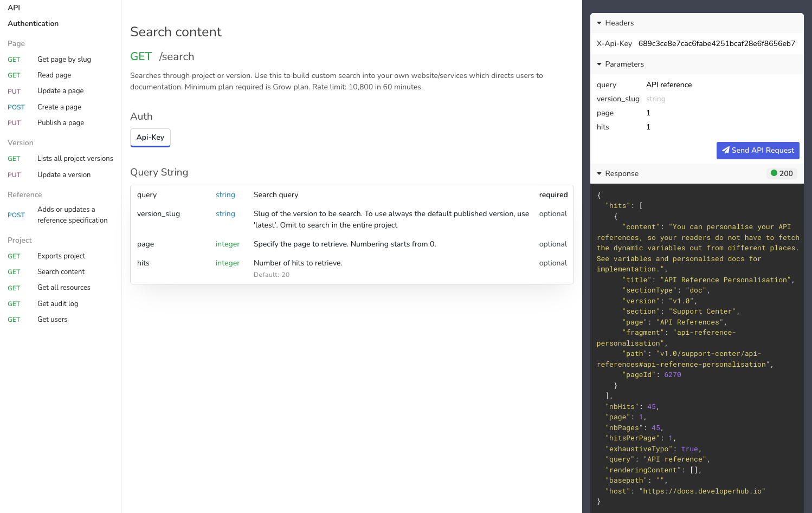Open Lists all project versions endpoint

pos(75,159)
